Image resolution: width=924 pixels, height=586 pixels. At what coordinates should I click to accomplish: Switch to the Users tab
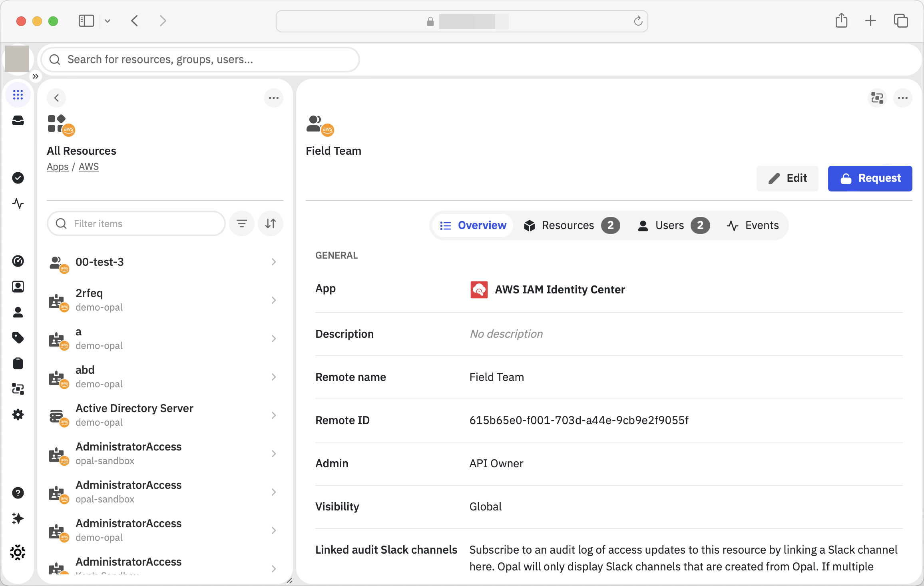(x=673, y=225)
